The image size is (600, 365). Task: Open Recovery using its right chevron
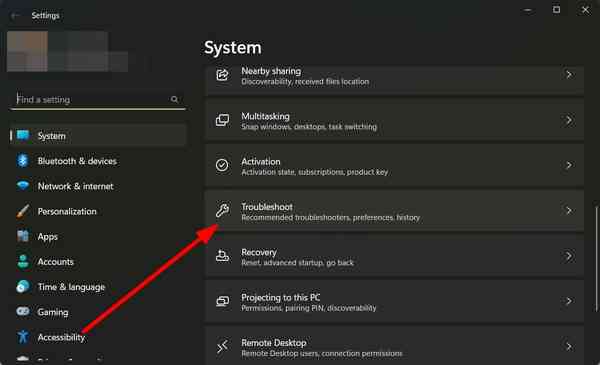click(x=569, y=256)
